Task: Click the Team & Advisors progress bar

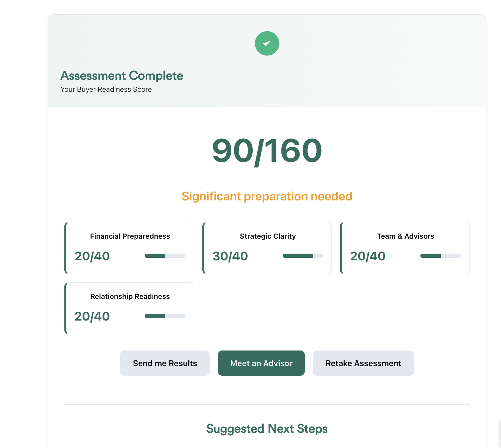Action: tap(440, 256)
